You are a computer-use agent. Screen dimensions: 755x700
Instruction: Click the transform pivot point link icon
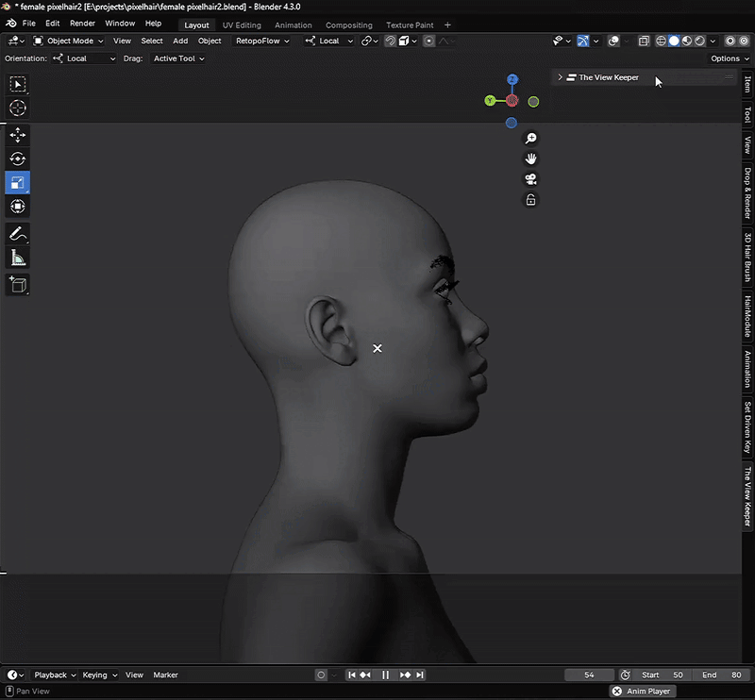369,41
